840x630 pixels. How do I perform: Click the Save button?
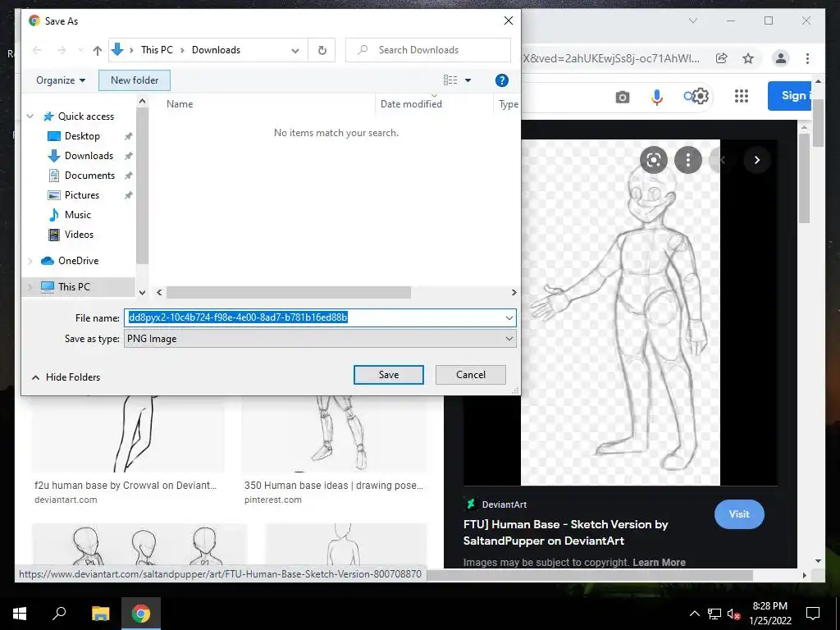click(x=388, y=375)
